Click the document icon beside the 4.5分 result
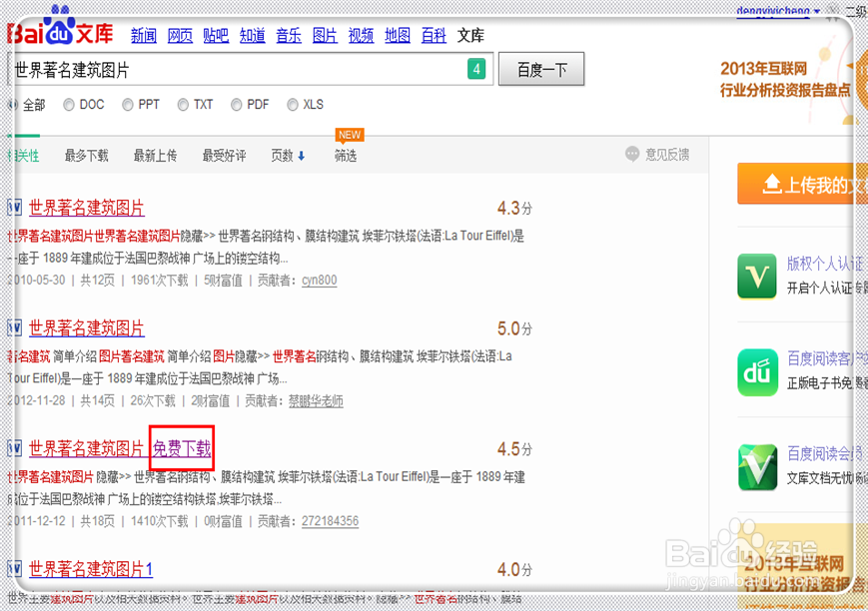Image resolution: width=868 pixels, height=611 pixels. tap(15, 448)
